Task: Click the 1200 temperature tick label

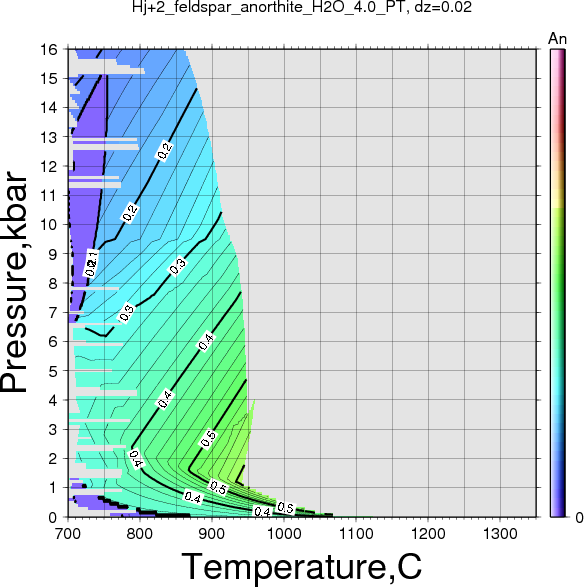Action: coord(428,533)
